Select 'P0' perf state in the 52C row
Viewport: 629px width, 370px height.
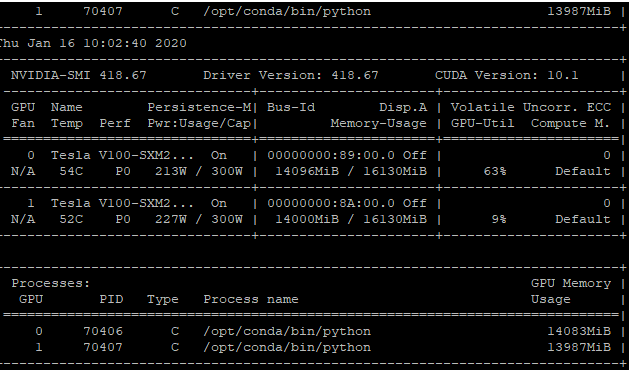click(123, 220)
